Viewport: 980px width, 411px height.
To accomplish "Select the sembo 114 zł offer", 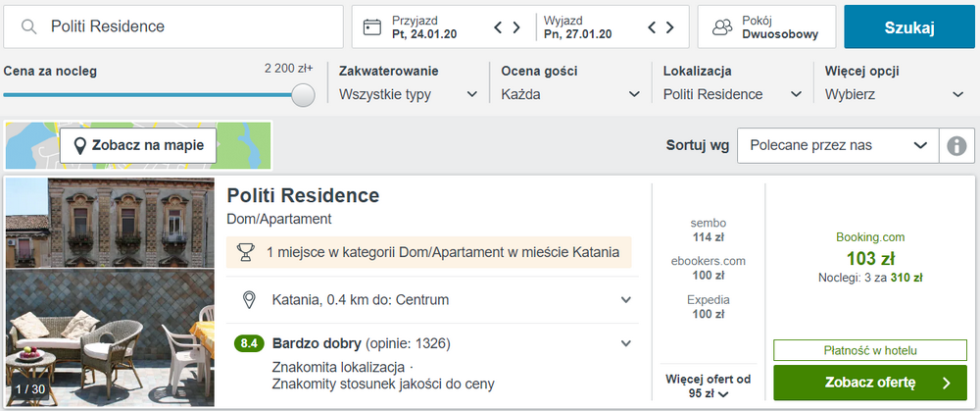I will pos(709,231).
